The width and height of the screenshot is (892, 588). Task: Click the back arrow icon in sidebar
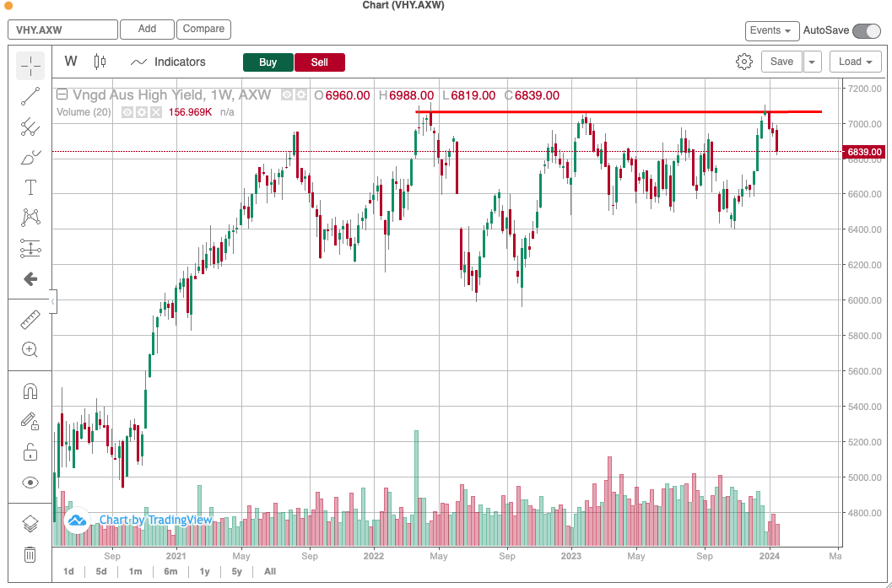tap(30, 278)
